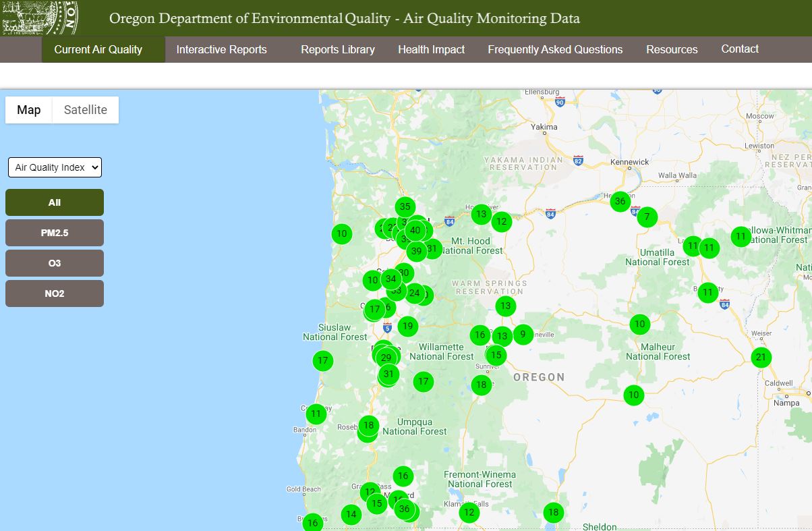Click the 13 marker at Hood River

click(x=481, y=215)
